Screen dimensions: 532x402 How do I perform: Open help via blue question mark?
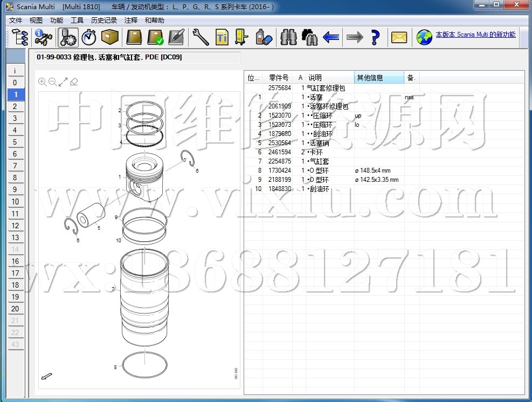tap(376, 37)
